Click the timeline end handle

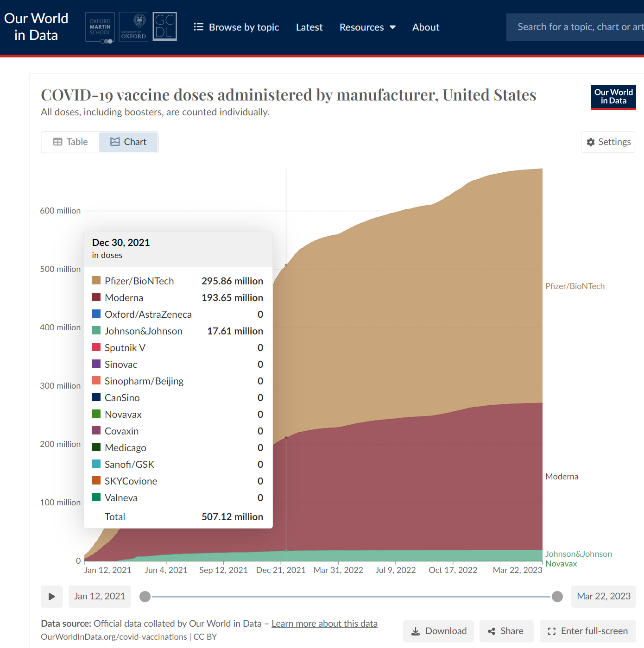click(557, 597)
